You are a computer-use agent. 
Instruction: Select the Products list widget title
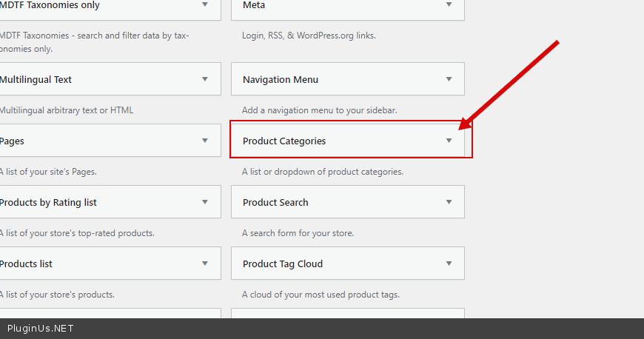coord(26,264)
